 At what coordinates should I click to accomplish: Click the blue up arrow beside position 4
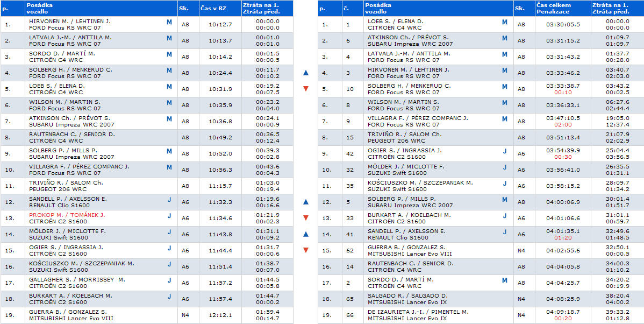pos(306,73)
